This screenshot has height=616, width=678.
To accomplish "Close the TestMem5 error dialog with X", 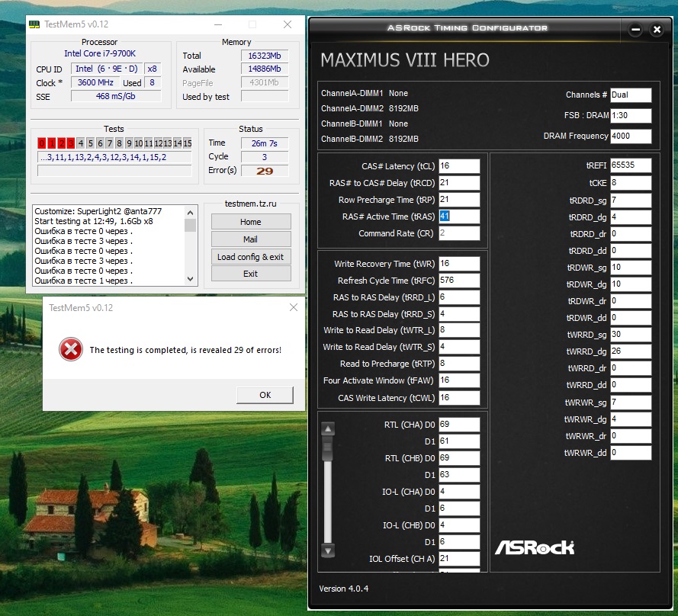I will [294, 307].
